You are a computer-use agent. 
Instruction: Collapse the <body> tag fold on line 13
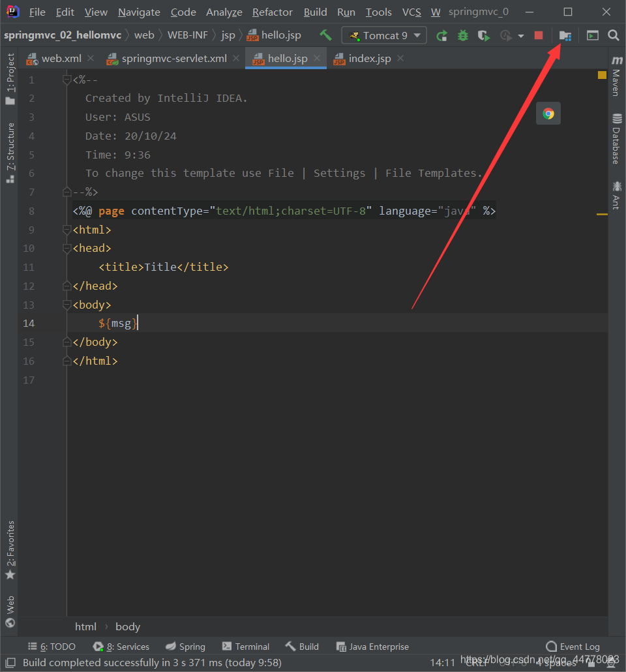pos(67,305)
